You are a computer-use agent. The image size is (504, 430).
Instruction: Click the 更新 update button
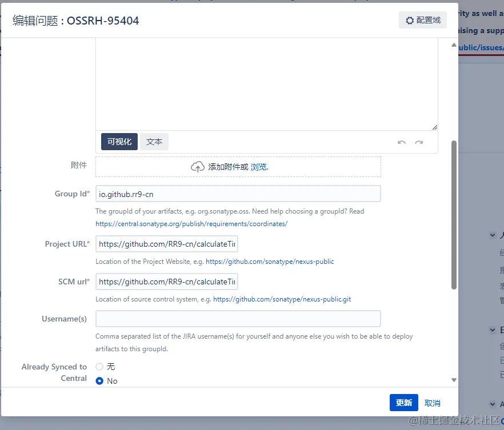click(403, 403)
